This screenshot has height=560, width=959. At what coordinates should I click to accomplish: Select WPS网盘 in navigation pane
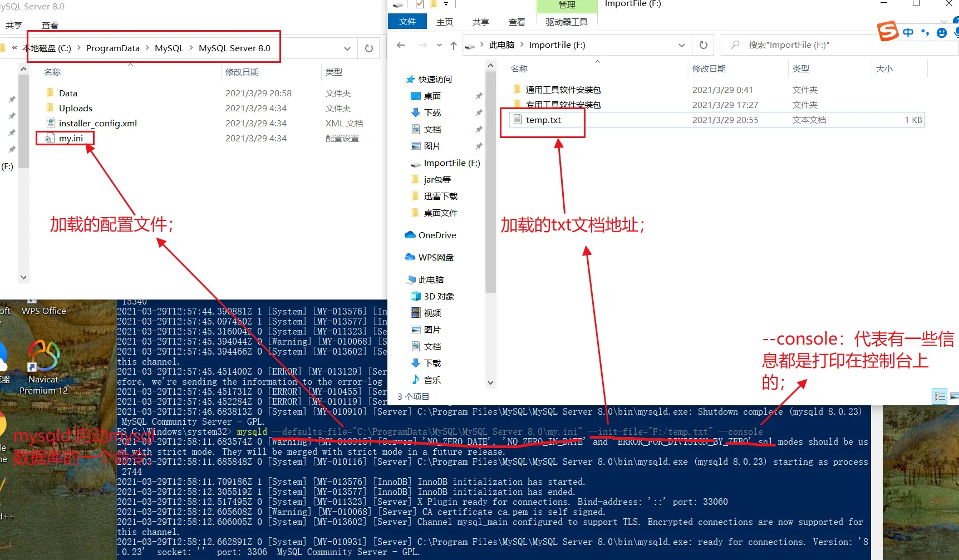(x=430, y=258)
